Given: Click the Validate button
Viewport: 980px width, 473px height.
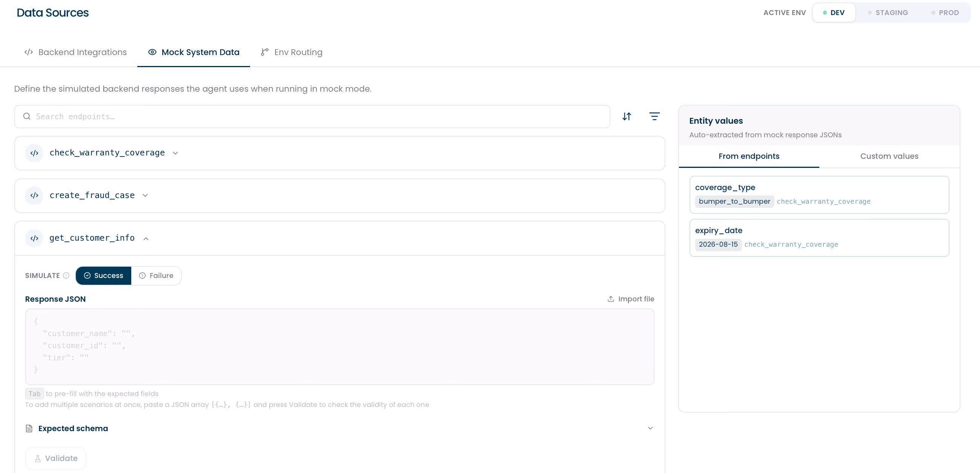Looking at the screenshot, I should tap(56, 459).
